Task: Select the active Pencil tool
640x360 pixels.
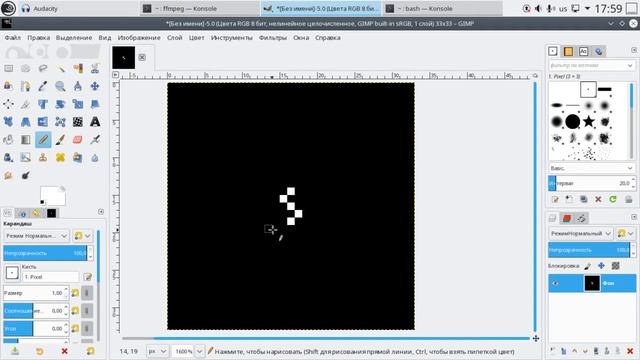Action: tap(43, 140)
